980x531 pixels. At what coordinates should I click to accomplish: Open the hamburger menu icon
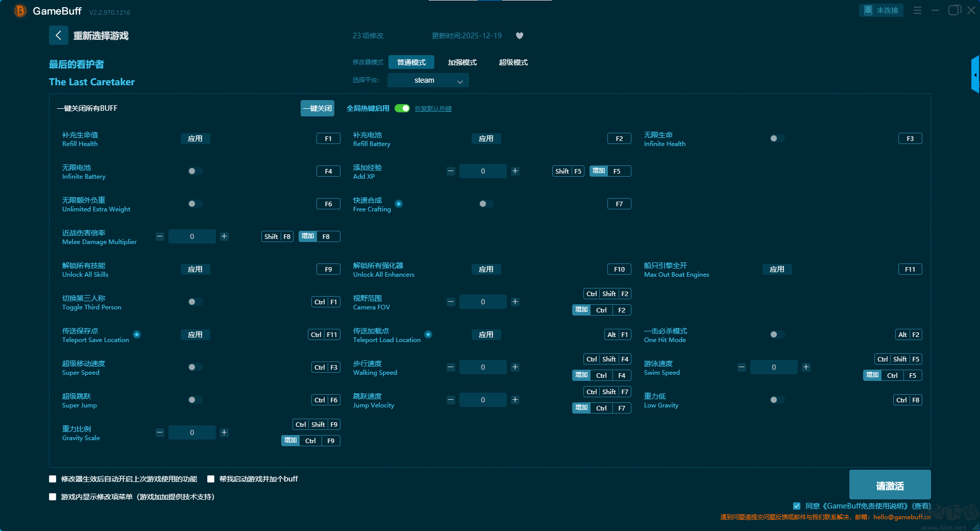point(917,10)
